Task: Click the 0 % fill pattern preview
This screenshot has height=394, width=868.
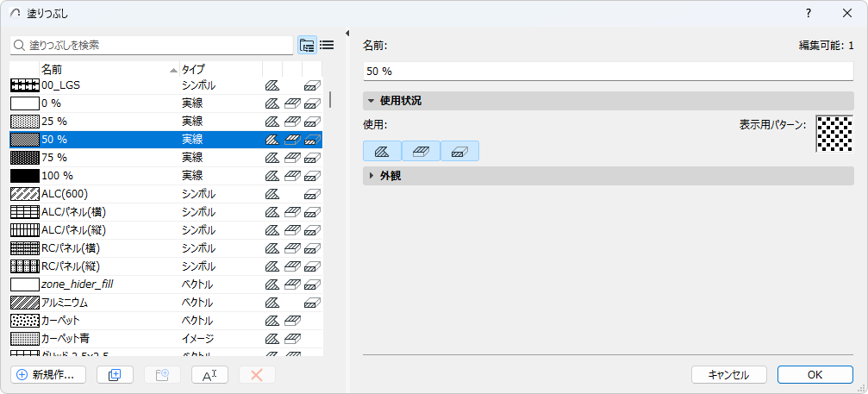Action: 25,103
